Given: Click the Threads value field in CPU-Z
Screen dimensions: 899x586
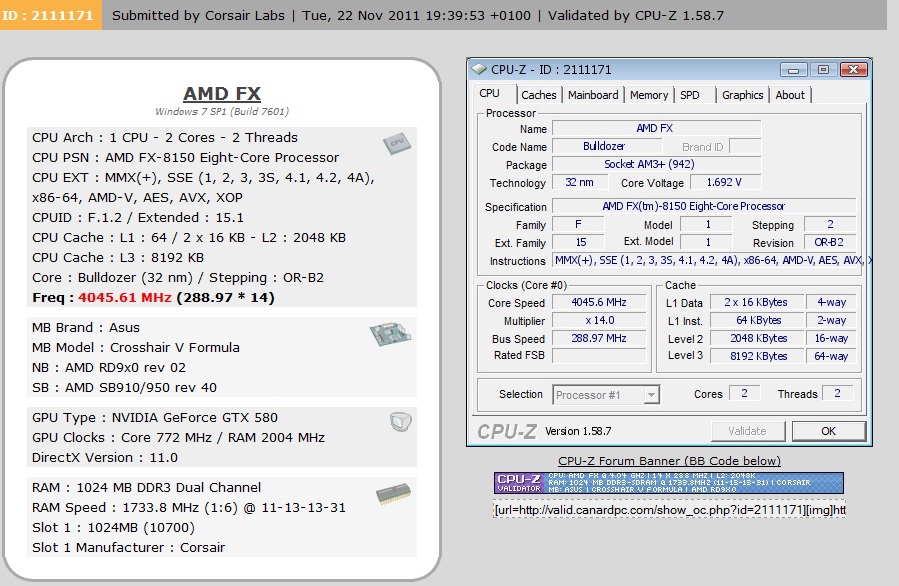Looking at the screenshot, I should click(838, 393).
